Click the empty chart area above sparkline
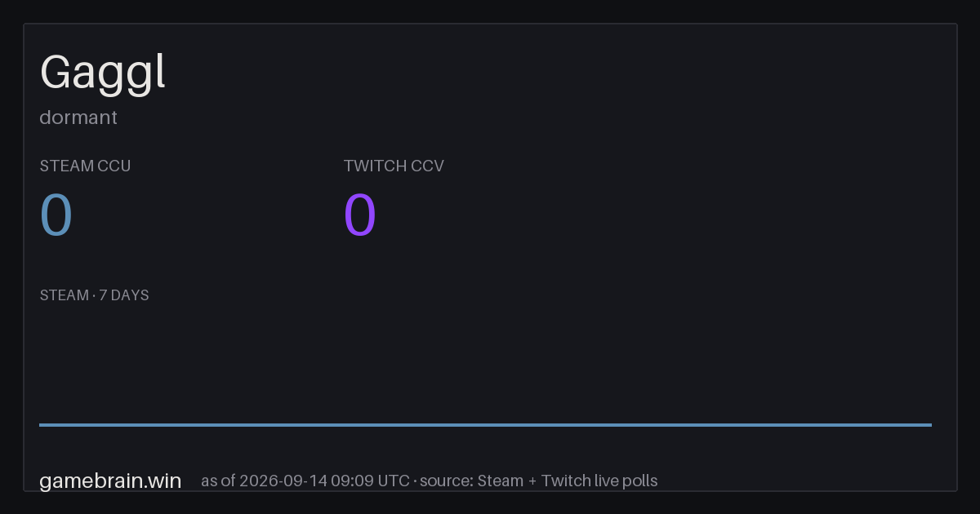This screenshot has height=514, width=980. (485, 363)
